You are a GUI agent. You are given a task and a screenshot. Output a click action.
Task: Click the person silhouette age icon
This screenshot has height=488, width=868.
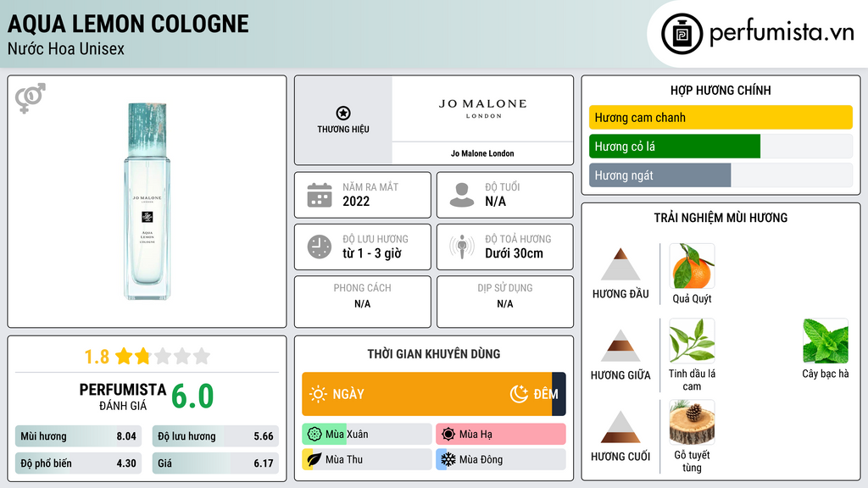pos(462,195)
